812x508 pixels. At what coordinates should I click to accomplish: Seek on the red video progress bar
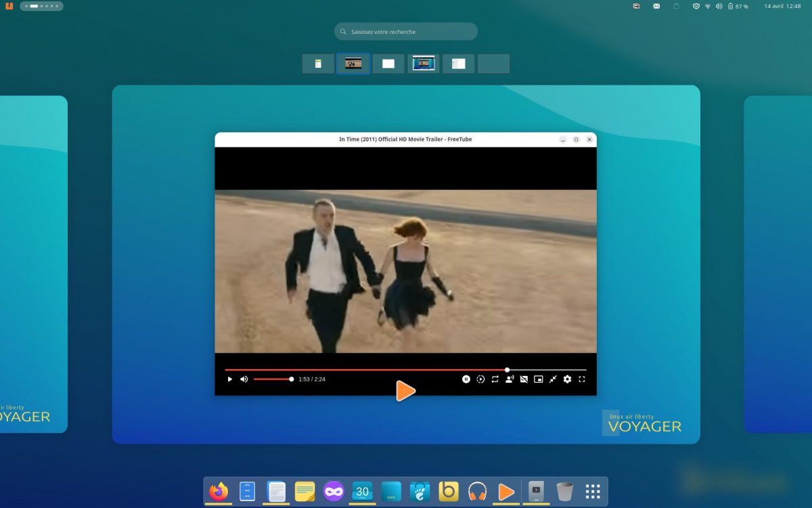tap(406, 370)
